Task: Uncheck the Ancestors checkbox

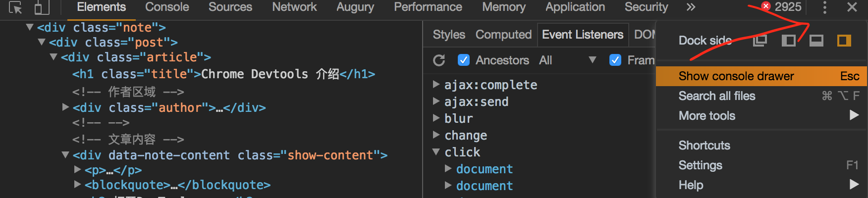Action: [463, 60]
